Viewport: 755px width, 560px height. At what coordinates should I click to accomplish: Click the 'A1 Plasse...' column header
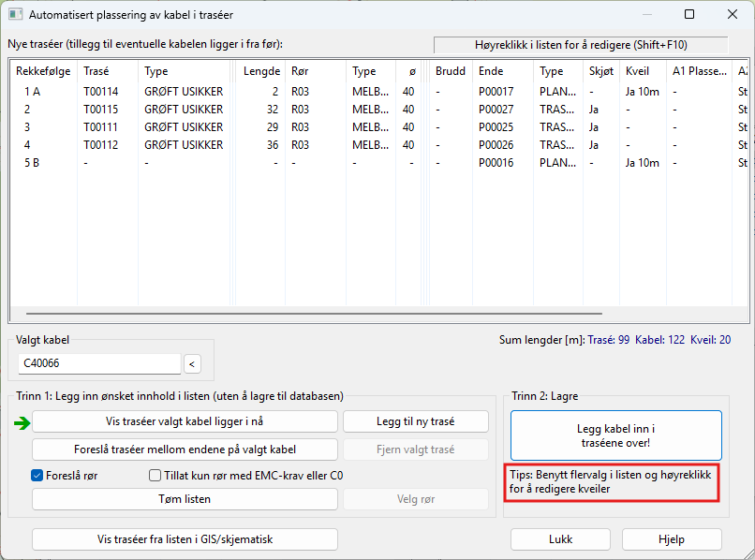[x=700, y=71]
